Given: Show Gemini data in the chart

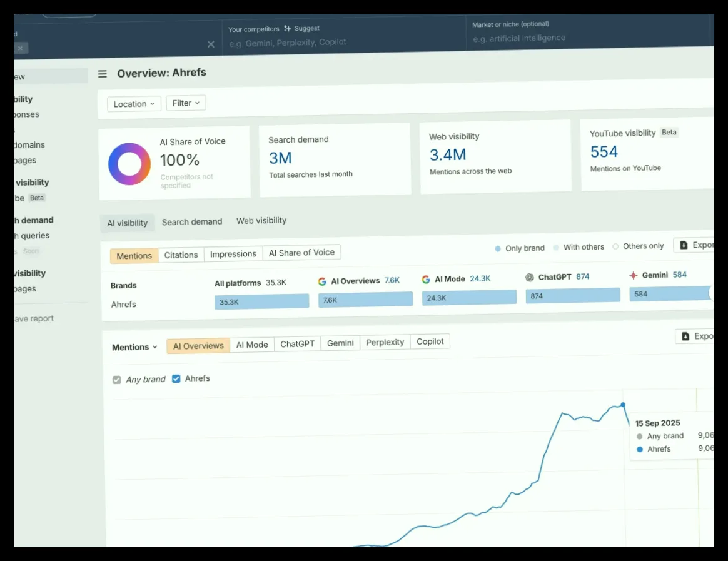Looking at the screenshot, I should tap(340, 343).
